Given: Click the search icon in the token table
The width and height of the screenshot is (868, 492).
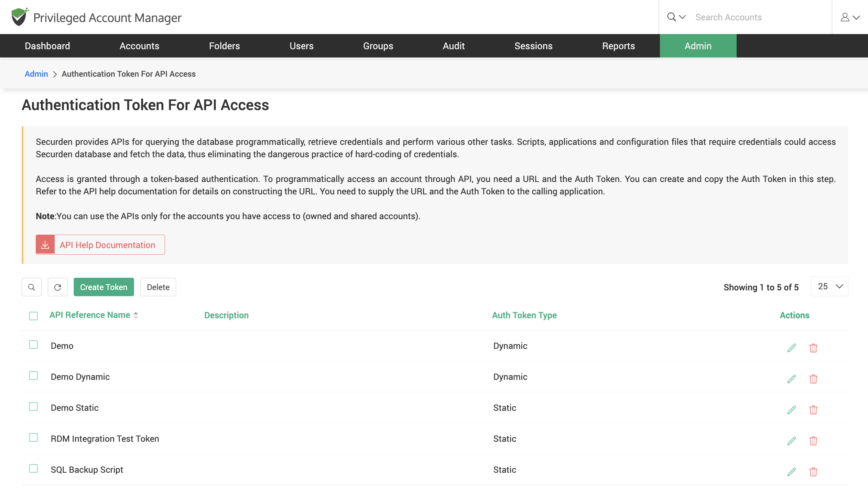Looking at the screenshot, I should pos(32,287).
